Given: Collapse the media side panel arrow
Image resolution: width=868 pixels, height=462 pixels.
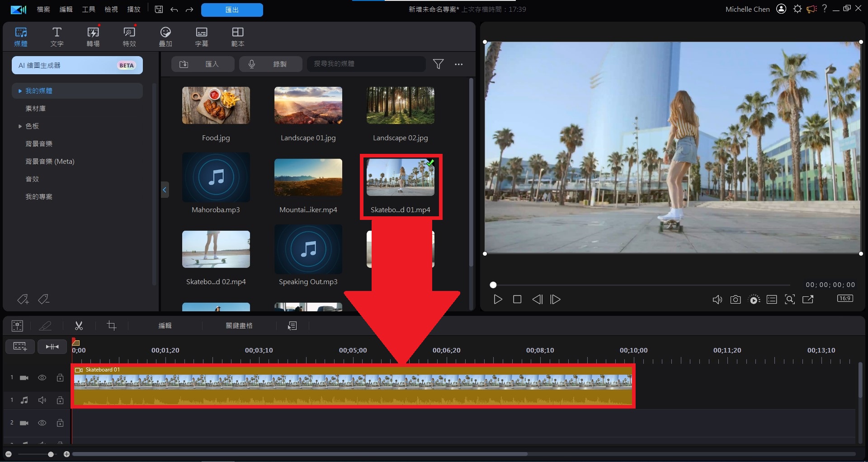Looking at the screenshot, I should [165, 190].
